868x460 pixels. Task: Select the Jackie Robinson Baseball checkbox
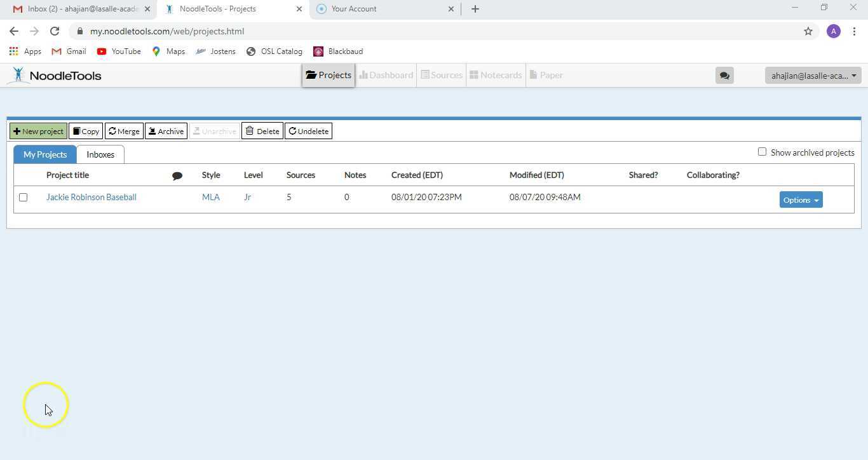(x=24, y=198)
